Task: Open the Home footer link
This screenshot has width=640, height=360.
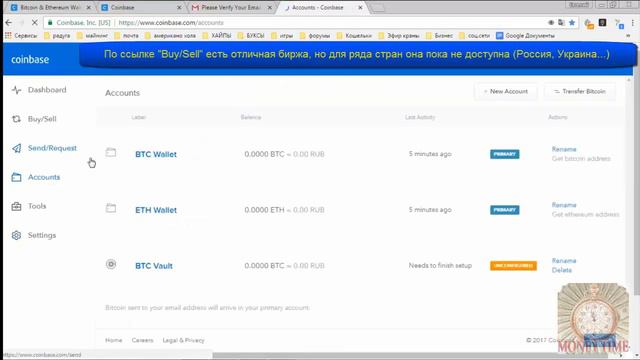Action: (x=113, y=340)
